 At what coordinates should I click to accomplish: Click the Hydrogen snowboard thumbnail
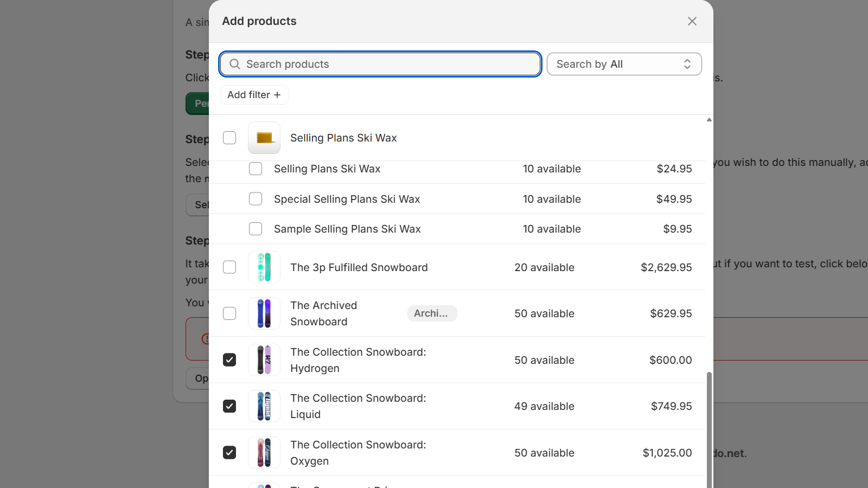pyautogui.click(x=264, y=359)
